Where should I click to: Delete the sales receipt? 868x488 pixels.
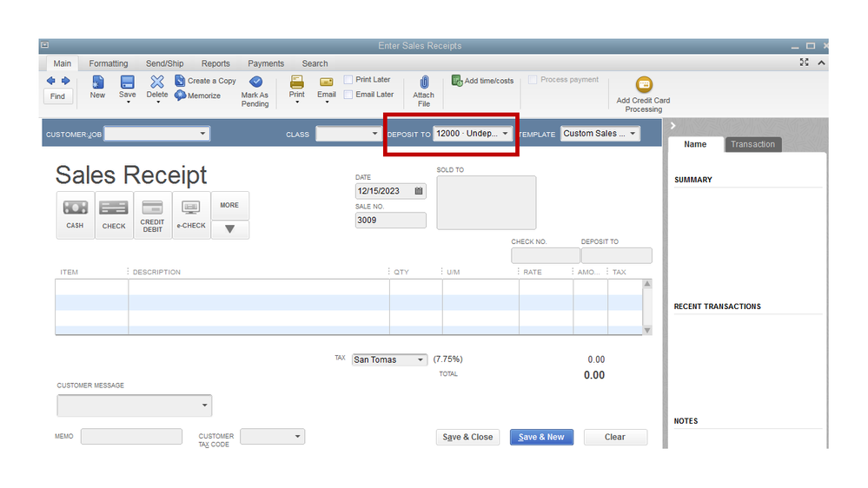[157, 87]
